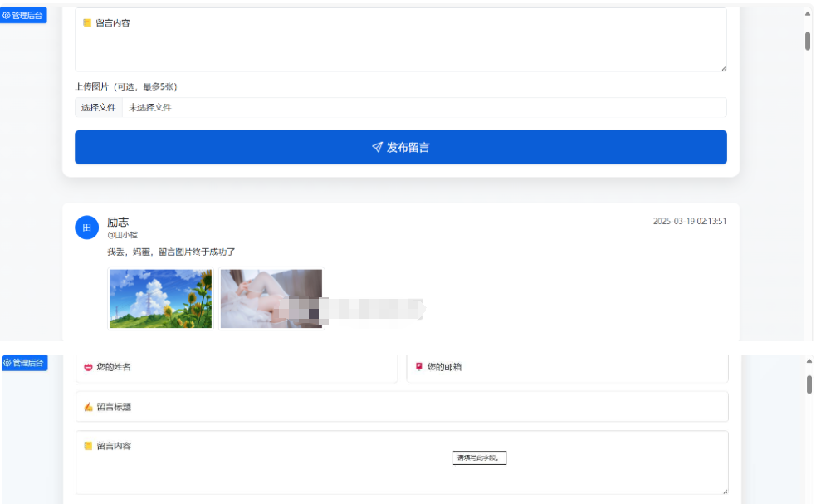Screen dimensions: 821x504
Task: Click the scrollbar up arrow beside 发布留言 form
Action: point(808,13)
